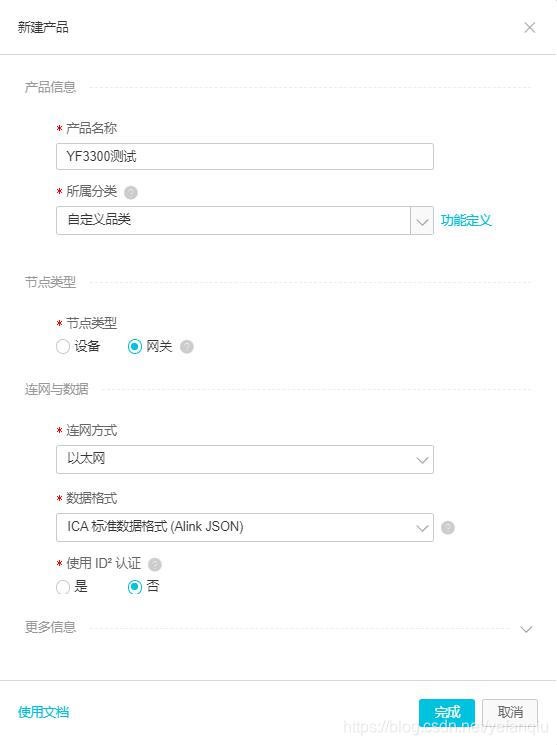Screen dimensions: 557x745
Task: Open the 使用文档 link
Action: (x=44, y=712)
